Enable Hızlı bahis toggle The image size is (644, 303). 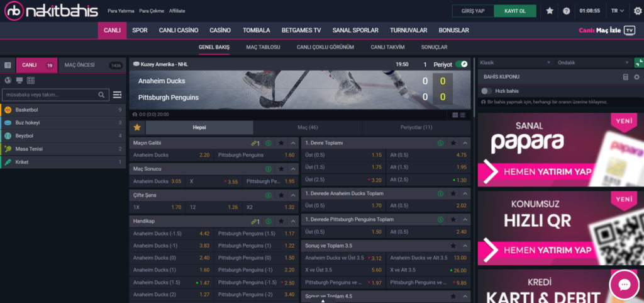(x=487, y=91)
